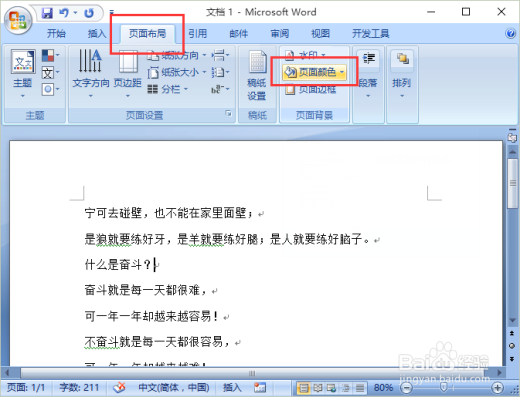This screenshot has height=397, width=520.
Task: Click the zoom slider handle
Action: (x=443, y=387)
